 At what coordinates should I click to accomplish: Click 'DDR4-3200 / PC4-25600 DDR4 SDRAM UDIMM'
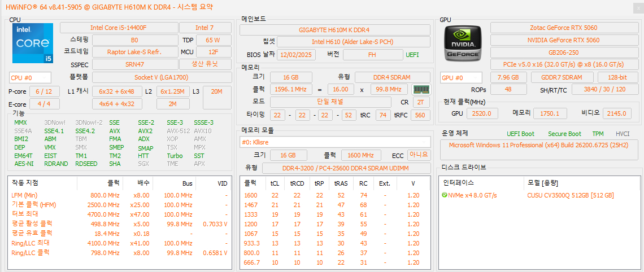(x=346, y=168)
